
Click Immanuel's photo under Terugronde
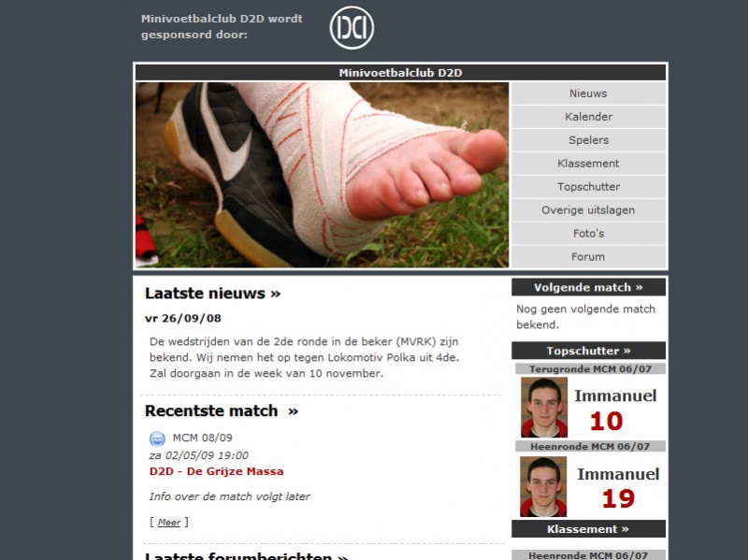[x=544, y=408]
